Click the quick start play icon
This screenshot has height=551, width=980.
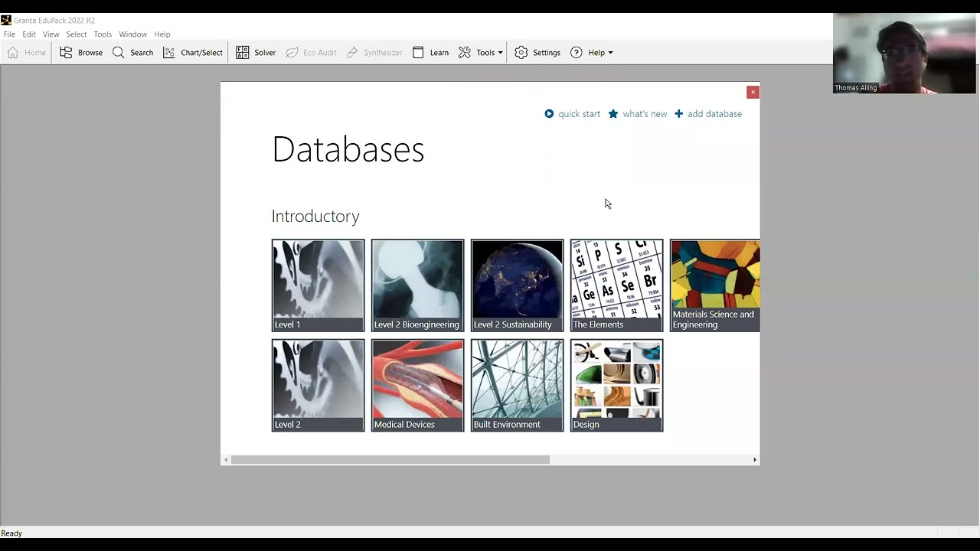pos(549,114)
